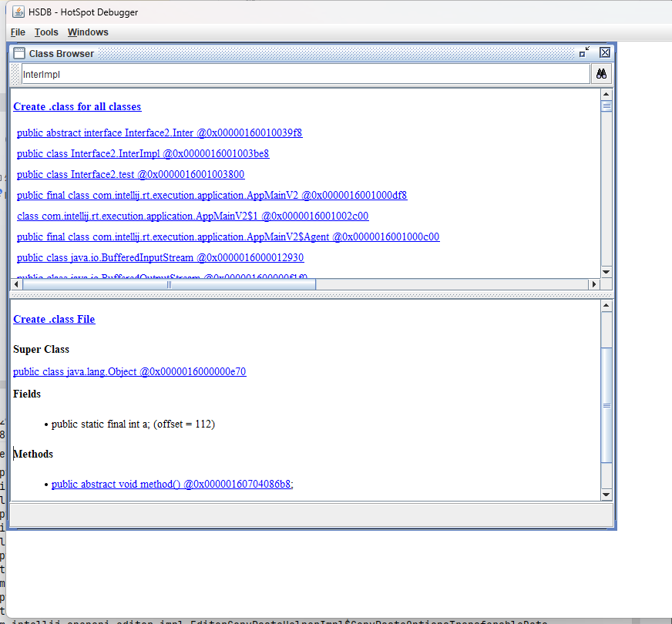Click down arrow of class list scrollbar
The width and height of the screenshot is (672, 624).
[x=606, y=272]
